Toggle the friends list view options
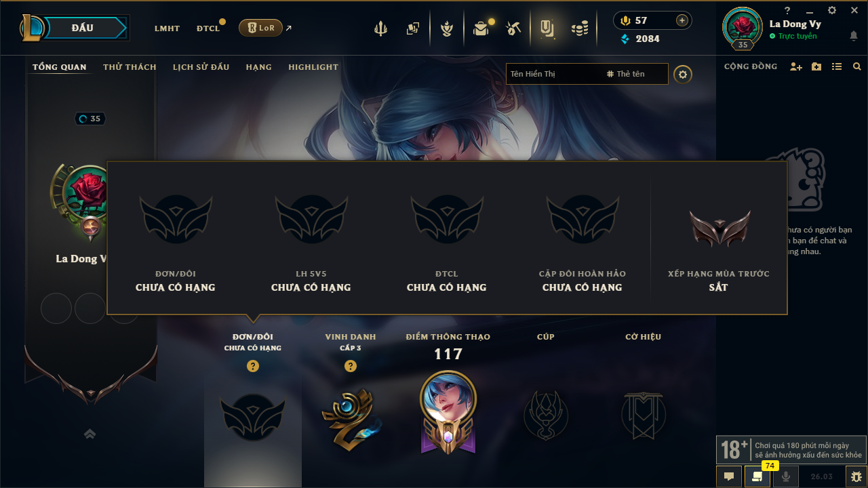This screenshot has height=488, width=868. pyautogui.click(x=837, y=66)
